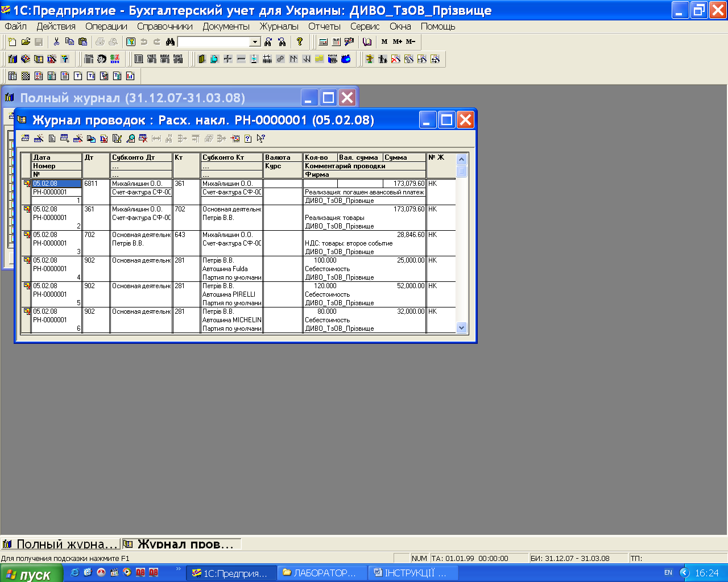Screen dimensions: 728x582
Task: Click the EN language indicator in tray
Action: tap(668, 573)
